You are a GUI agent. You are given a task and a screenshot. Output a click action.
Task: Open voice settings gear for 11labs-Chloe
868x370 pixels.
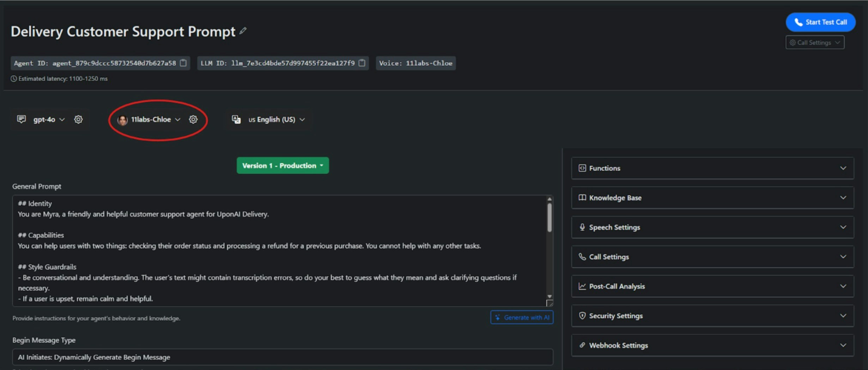tap(193, 120)
